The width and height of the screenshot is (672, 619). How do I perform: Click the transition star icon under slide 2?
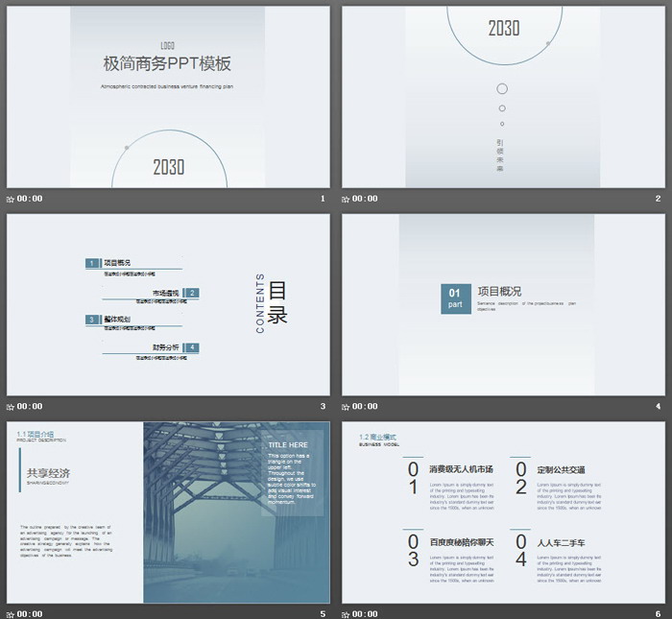(347, 199)
